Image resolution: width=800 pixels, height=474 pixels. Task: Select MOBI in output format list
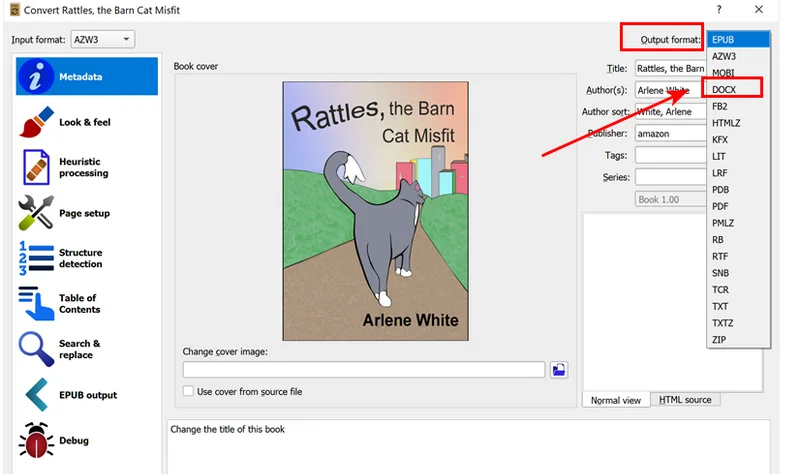click(738, 73)
